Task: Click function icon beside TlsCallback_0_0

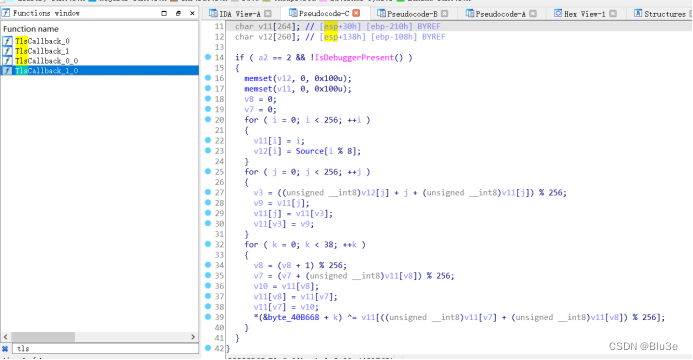Action: pos(7,61)
